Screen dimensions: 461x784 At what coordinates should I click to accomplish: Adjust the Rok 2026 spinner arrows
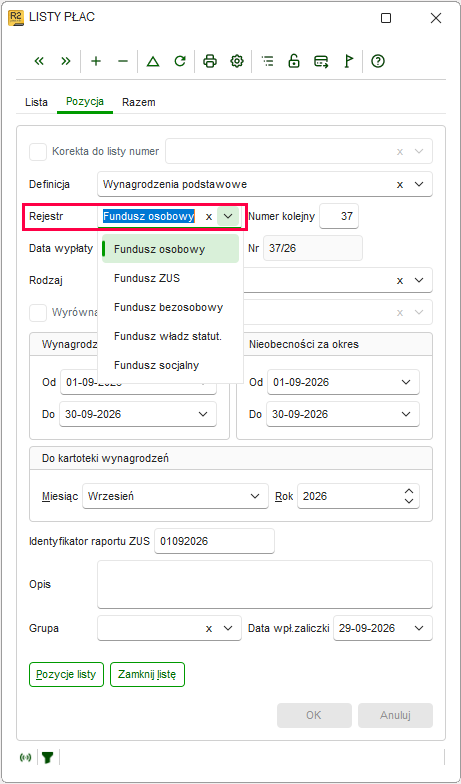click(409, 496)
